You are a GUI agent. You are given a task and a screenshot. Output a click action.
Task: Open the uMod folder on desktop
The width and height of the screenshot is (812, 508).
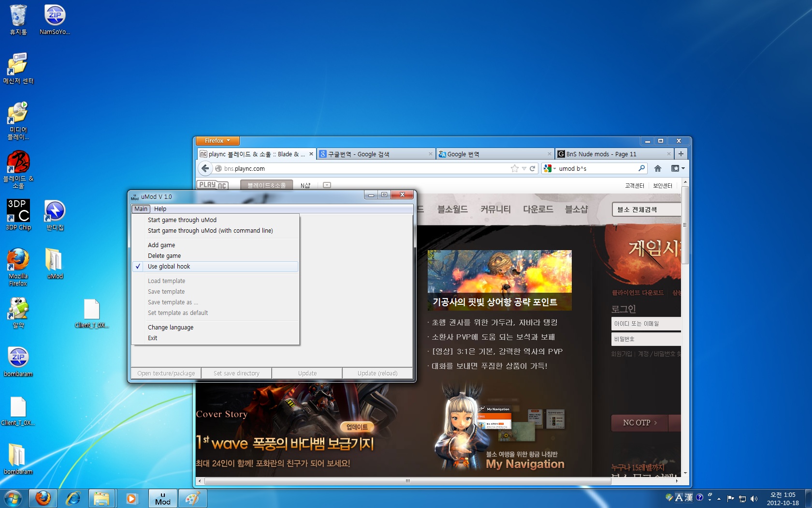pos(55,264)
